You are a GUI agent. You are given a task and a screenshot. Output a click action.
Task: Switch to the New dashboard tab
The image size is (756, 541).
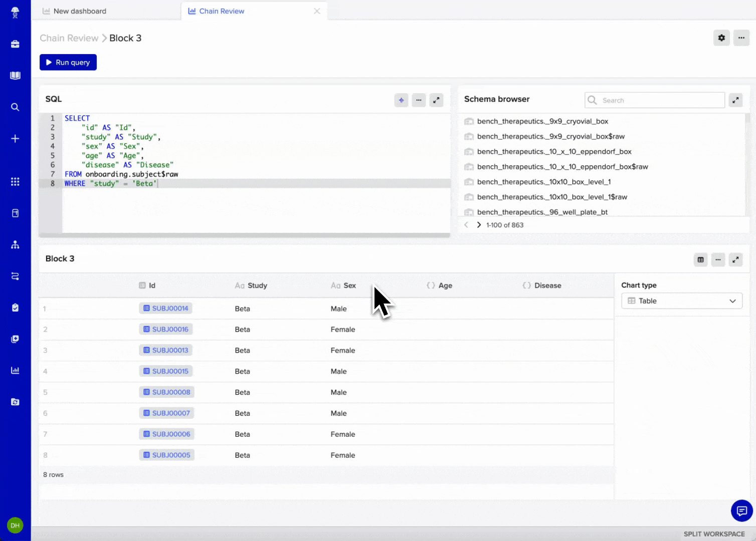pyautogui.click(x=79, y=11)
